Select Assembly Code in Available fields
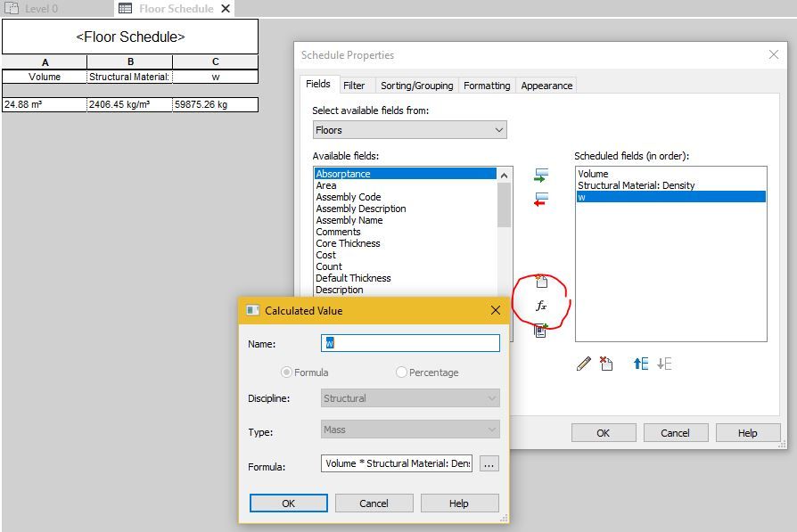This screenshot has height=532, width=797. pos(405,197)
